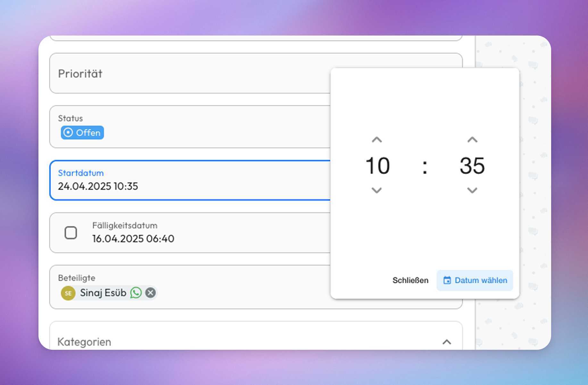588x385 pixels.
Task: Remove Sinaj Esüb from Beteiligte
Action: [150, 292]
